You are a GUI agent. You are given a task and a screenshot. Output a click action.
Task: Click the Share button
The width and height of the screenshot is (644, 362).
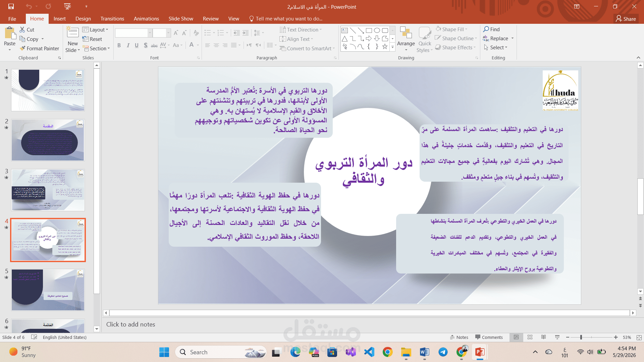click(x=626, y=19)
